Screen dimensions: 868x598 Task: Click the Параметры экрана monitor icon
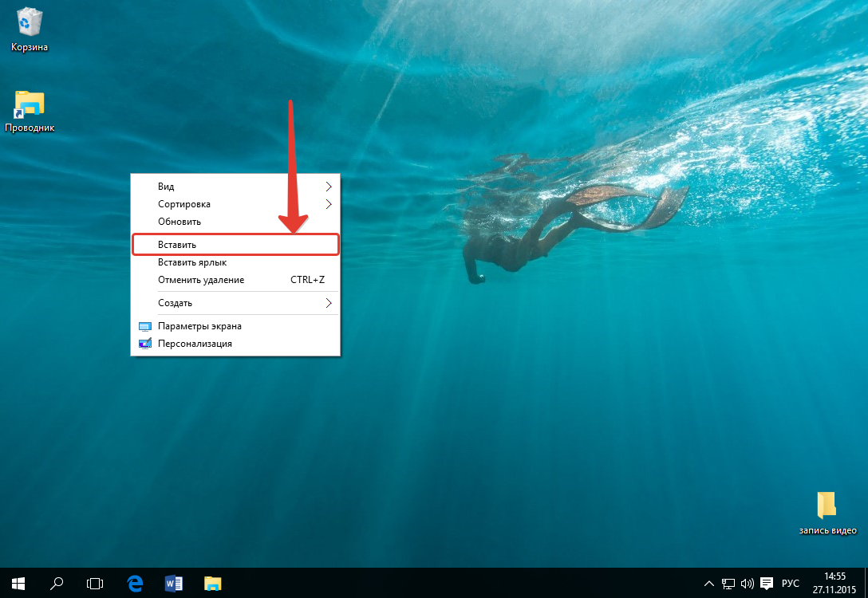click(145, 326)
